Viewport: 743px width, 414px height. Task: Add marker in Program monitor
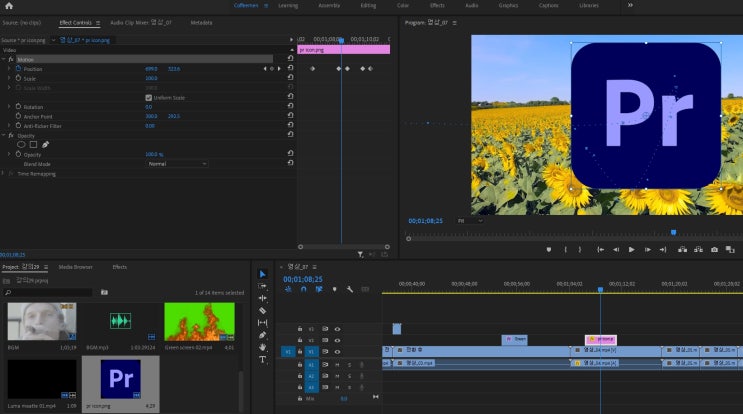click(x=549, y=250)
